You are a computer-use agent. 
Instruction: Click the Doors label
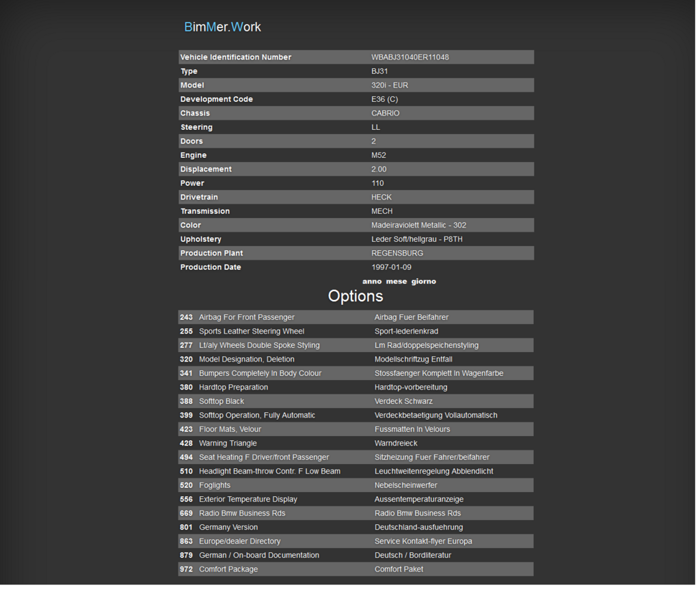(x=191, y=141)
